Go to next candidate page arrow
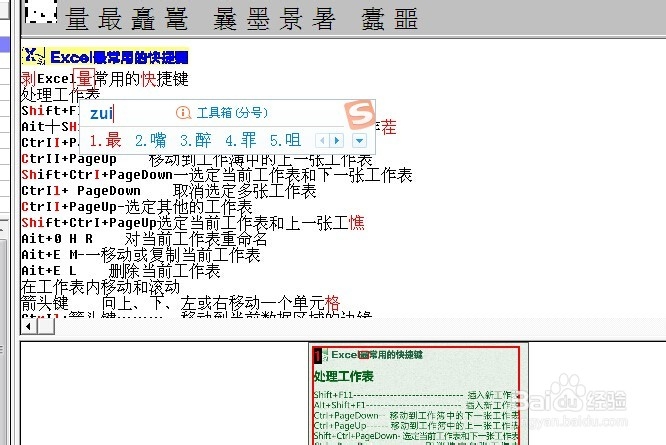This screenshot has width=666, height=445. [x=337, y=140]
